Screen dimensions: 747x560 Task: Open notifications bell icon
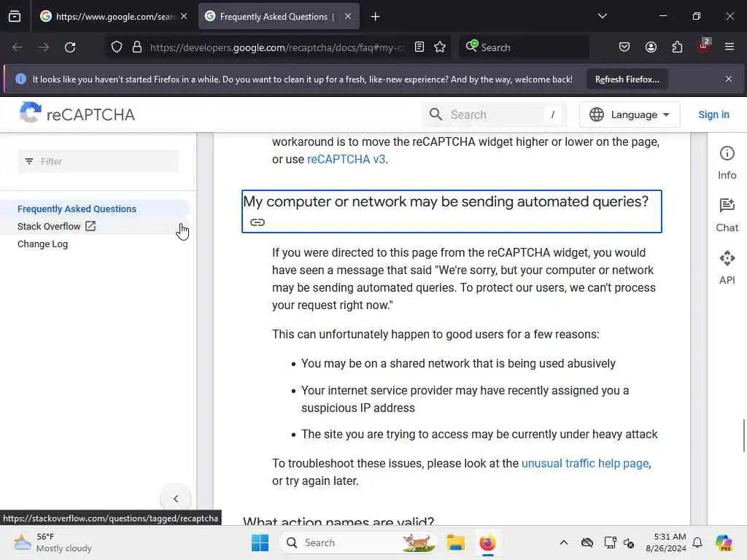pyautogui.click(x=697, y=542)
